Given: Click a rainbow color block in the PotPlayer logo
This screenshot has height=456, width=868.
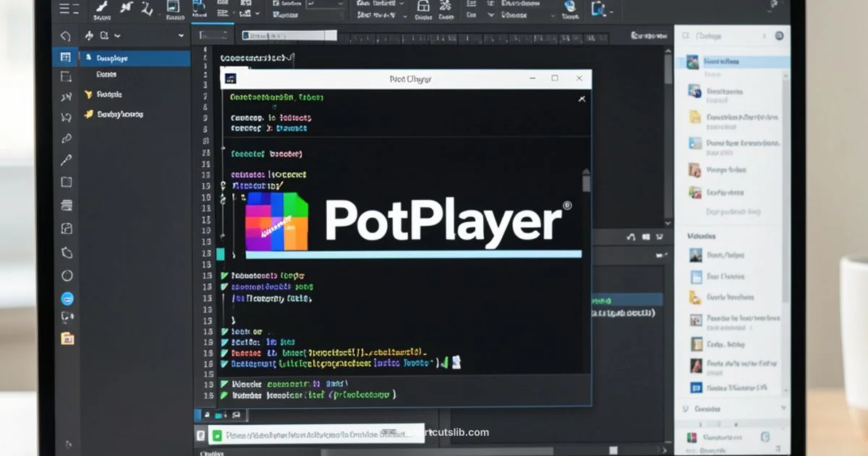Looking at the screenshot, I should [x=271, y=217].
